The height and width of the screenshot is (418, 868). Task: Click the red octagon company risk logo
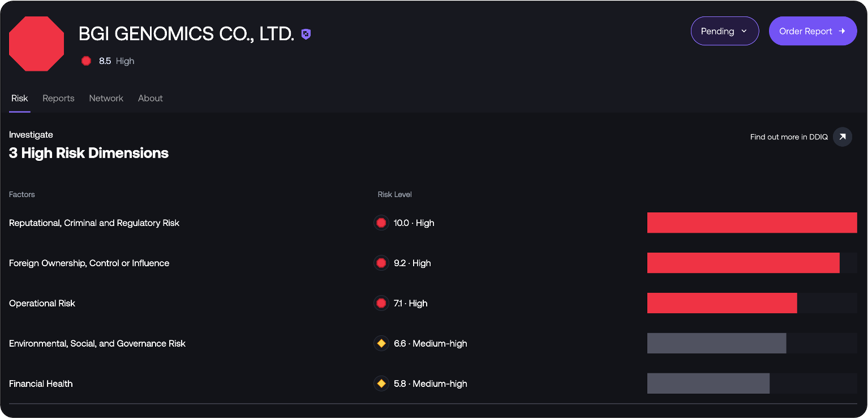coord(37,44)
